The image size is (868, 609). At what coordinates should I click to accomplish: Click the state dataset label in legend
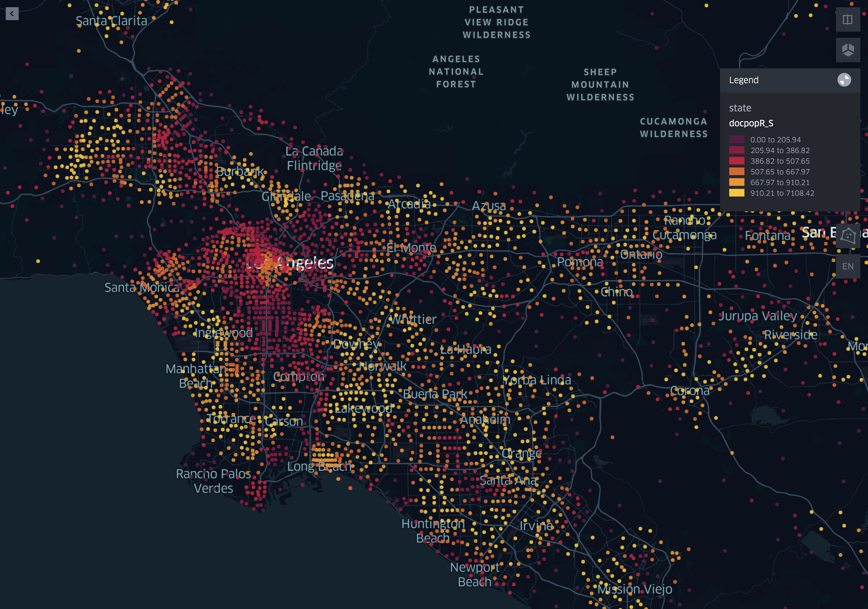(x=739, y=108)
